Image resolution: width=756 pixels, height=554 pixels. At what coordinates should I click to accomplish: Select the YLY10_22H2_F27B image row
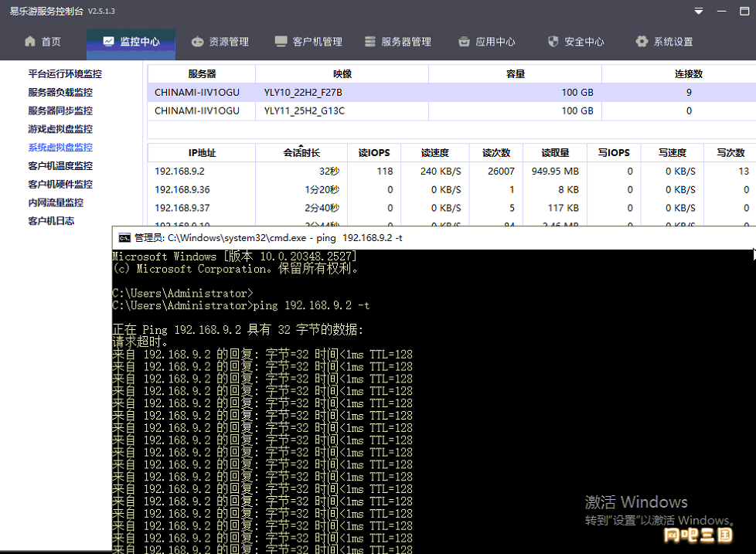coord(451,93)
